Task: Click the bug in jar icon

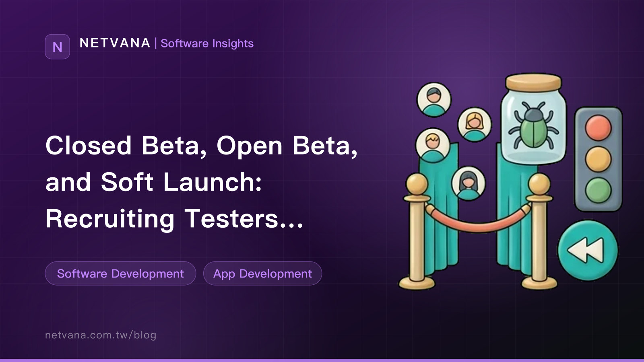Action: 534,119
